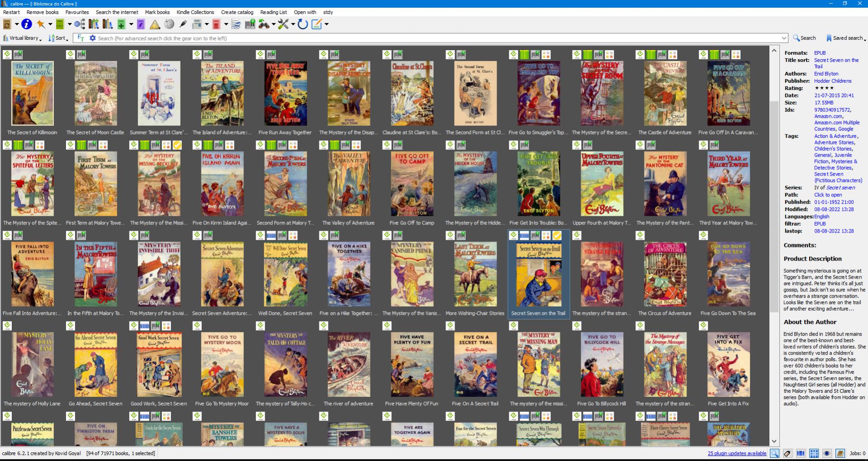The image size is (868, 461).
Task: Select Five Go Off to Camp cover
Action: 412,184
